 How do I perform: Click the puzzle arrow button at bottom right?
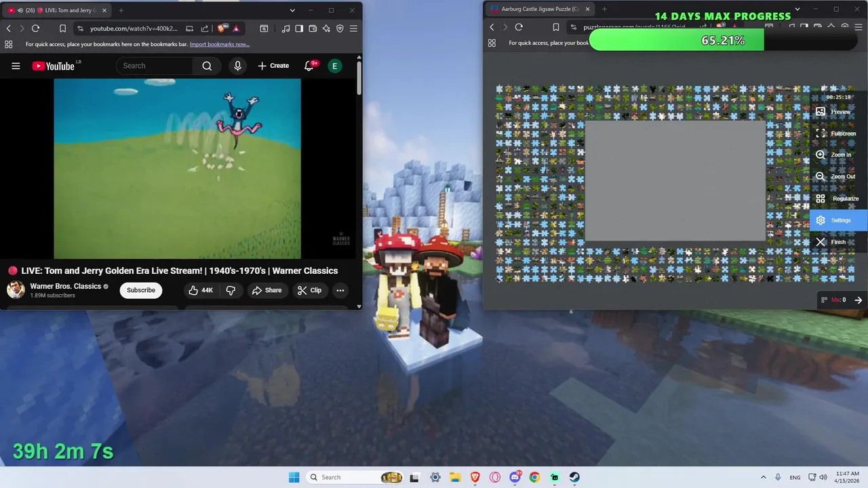[859, 300]
